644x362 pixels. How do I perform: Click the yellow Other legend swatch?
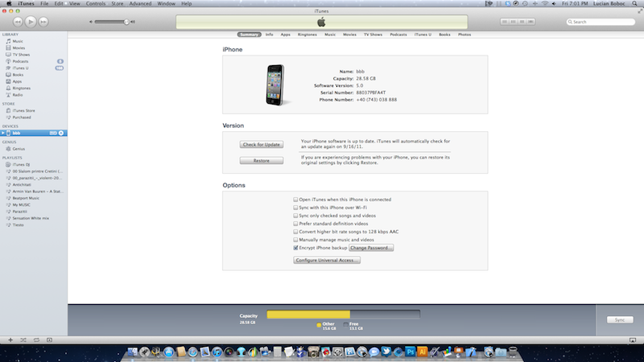(x=319, y=325)
